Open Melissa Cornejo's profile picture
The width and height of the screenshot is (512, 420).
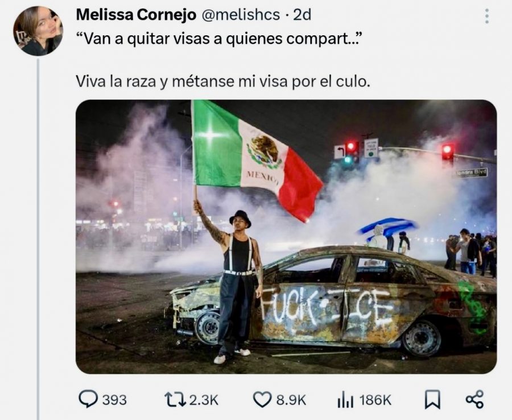click(x=38, y=31)
